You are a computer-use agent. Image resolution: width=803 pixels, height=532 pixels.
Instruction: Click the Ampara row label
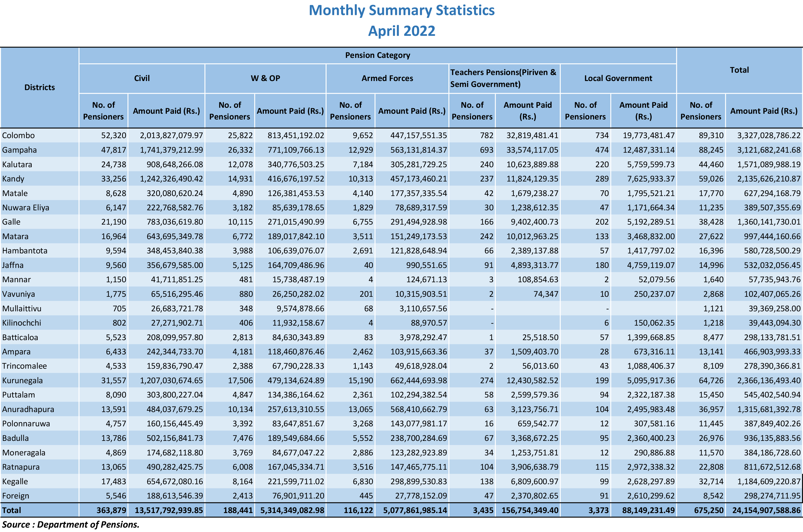point(16,352)
